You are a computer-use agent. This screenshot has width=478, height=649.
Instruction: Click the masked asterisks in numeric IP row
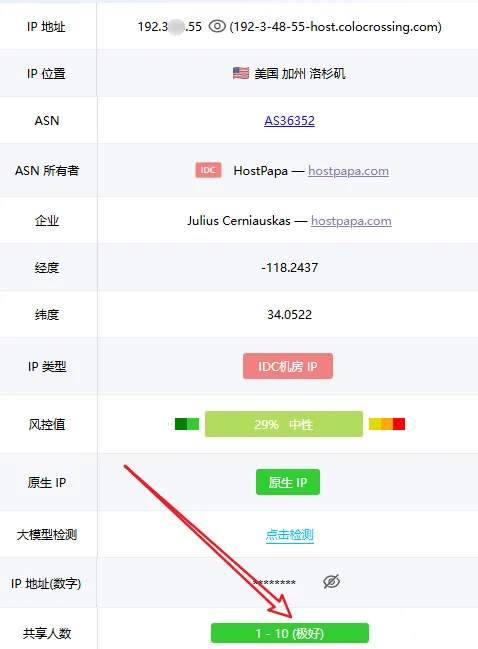coord(274,583)
